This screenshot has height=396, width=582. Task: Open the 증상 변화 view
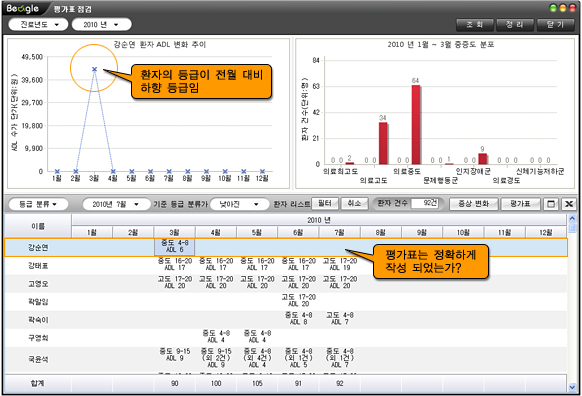tap(473, 204)
